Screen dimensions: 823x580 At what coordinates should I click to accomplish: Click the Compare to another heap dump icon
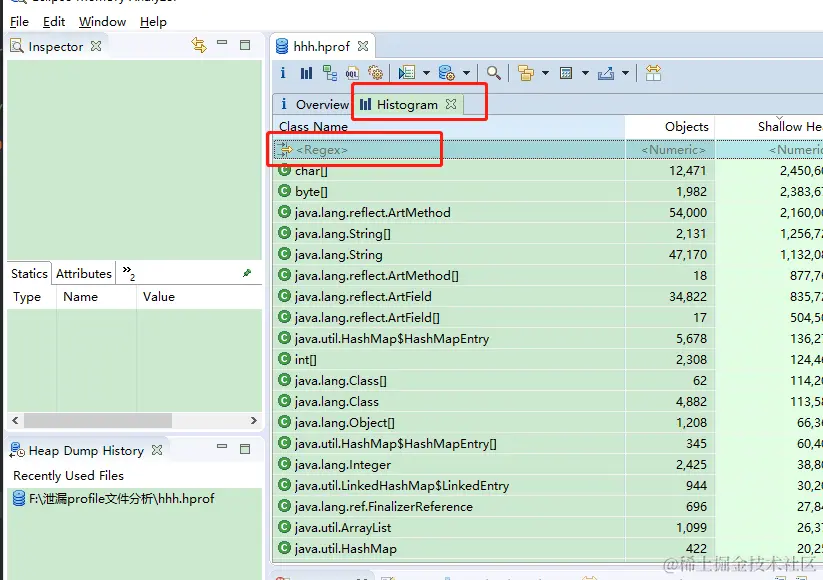(x=653, y=73)
